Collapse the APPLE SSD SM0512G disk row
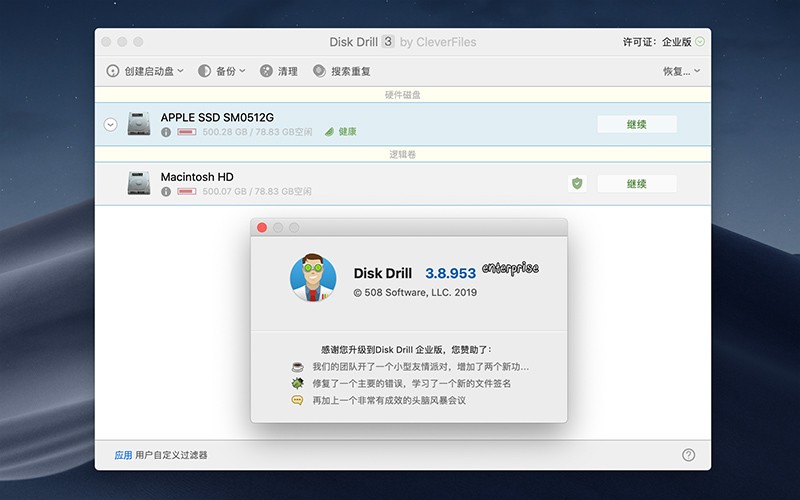The height and width of the screenshot is (500, 800). 111,124
